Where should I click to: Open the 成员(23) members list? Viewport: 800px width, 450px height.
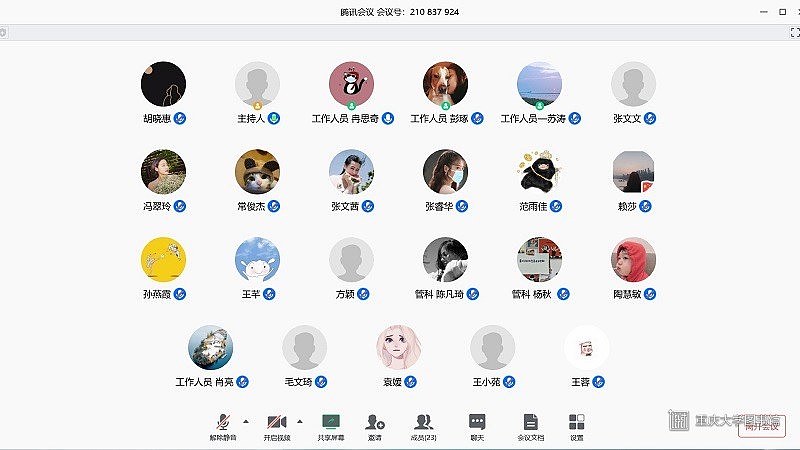coord(424,426)
